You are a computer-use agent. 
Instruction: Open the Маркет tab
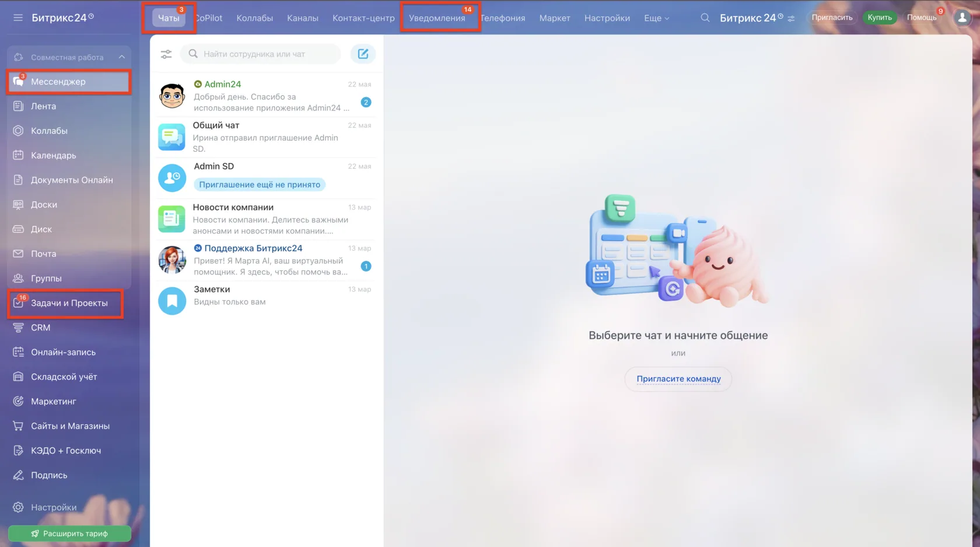(555, 18)
